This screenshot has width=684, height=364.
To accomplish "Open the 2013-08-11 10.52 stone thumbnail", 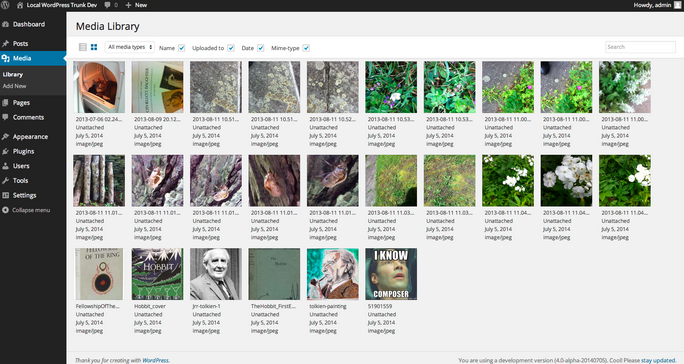I will coord(333,87).
